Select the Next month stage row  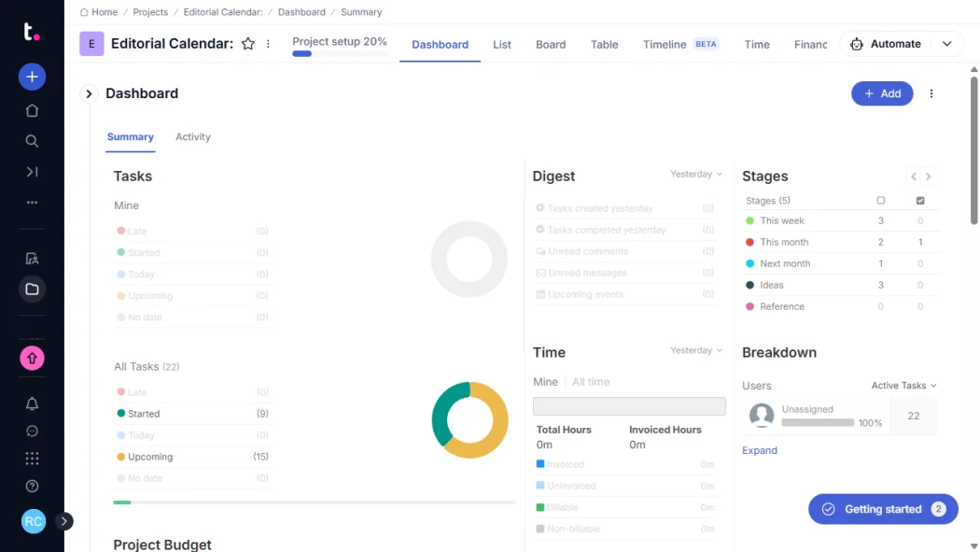[x=842, y=263]
